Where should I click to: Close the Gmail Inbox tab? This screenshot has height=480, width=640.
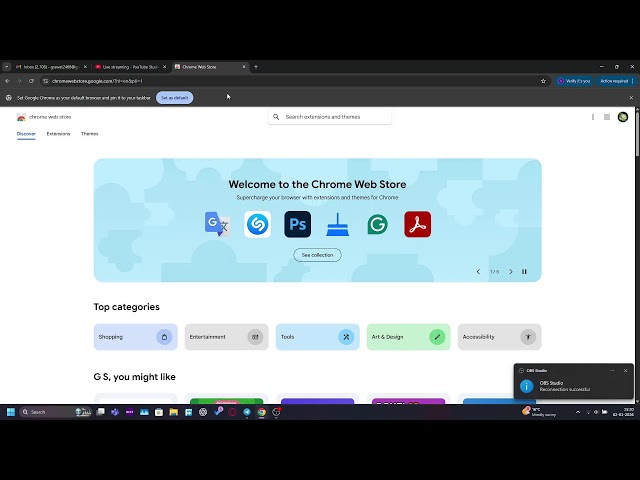coord(85,67)
